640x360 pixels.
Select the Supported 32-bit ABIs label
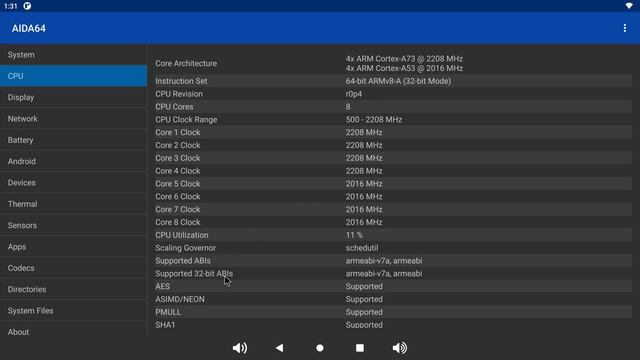click(194, 273)
